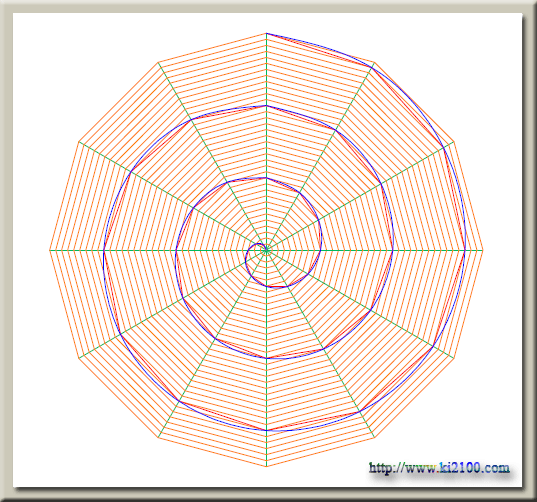The height and width of the screenshot is (502, 537).
Task: Click the rightmost vertex of the orange polygon
Action: 483,250
